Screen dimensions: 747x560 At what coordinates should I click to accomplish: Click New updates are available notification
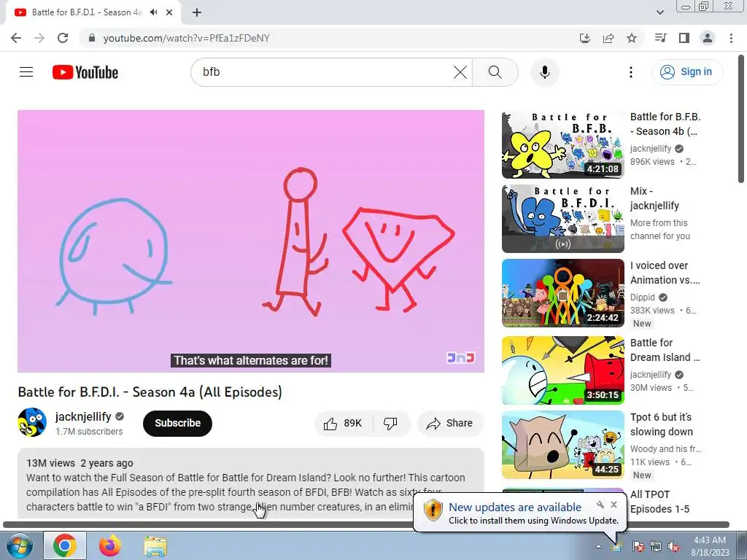tap(515, 507)
